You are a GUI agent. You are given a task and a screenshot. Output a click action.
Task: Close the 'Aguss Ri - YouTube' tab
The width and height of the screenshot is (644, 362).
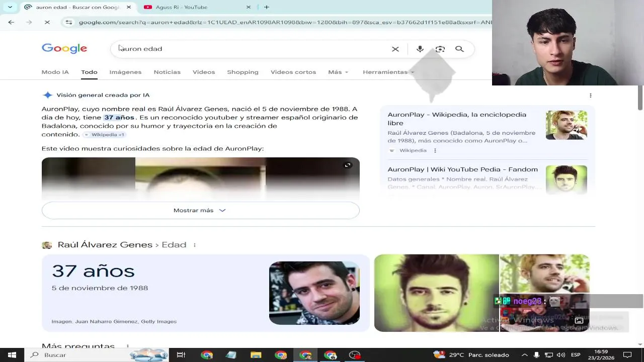tap(249, 7)
